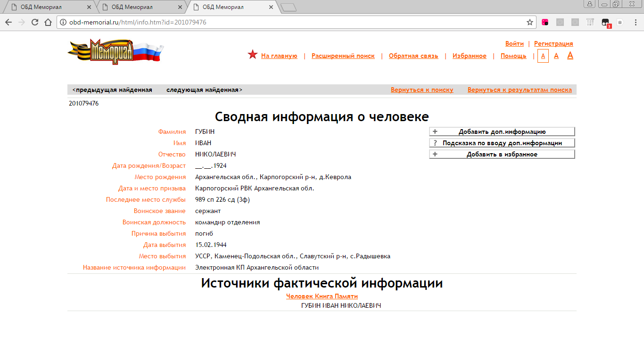Screen dimensions: 644x362
Task: Click the surname value ГУБИН
Action: [x=205, y=132]
